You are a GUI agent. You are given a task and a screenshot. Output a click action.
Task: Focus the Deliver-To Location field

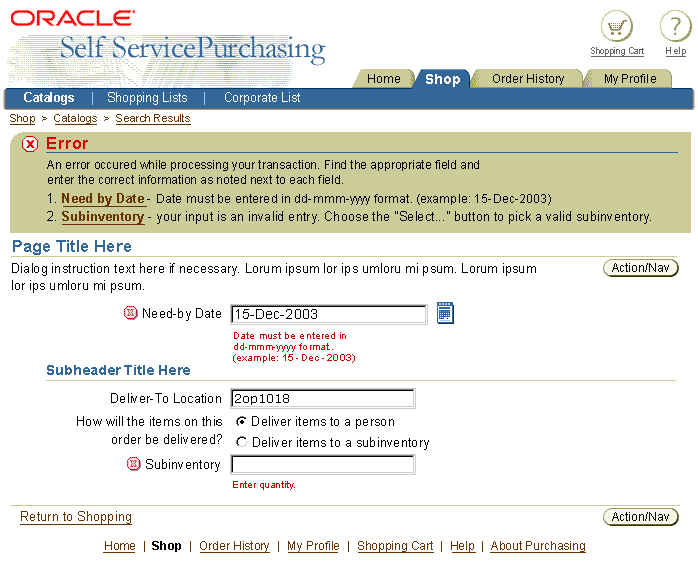323,398
